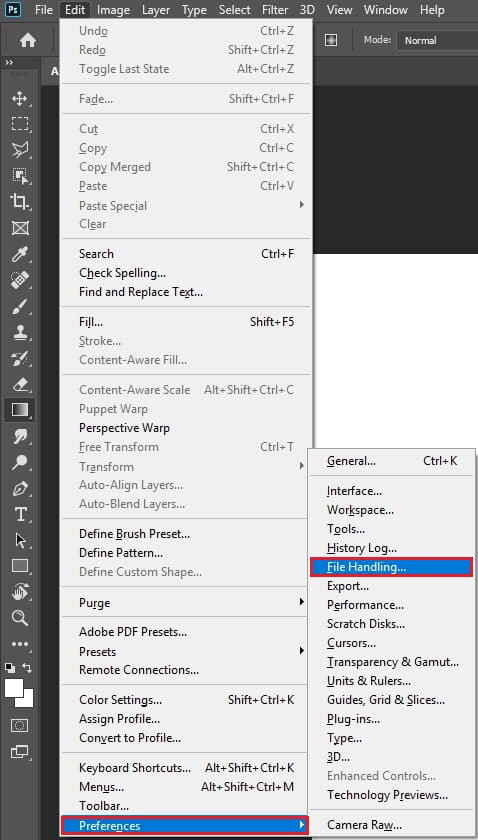This screenshot has height=840, width=478.
Task: Select the Eraser tool
Action: tap(20, 384)
